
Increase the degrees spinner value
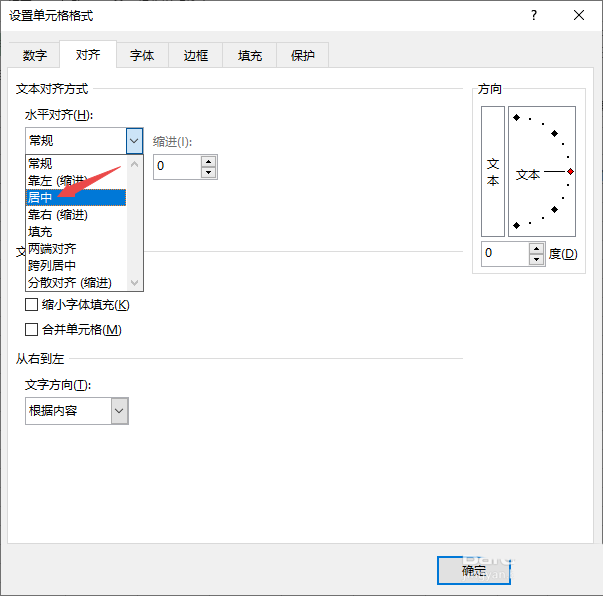click(537, 248)
